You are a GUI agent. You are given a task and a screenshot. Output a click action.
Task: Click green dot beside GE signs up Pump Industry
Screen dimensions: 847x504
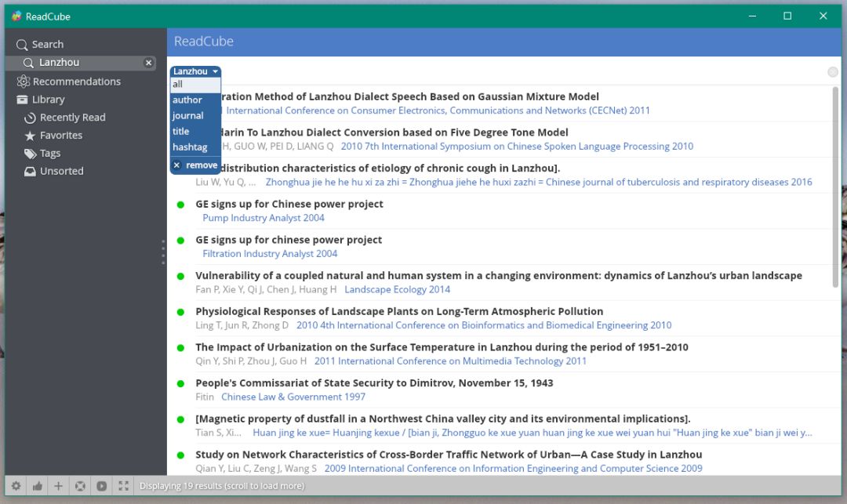coord(180,205)
